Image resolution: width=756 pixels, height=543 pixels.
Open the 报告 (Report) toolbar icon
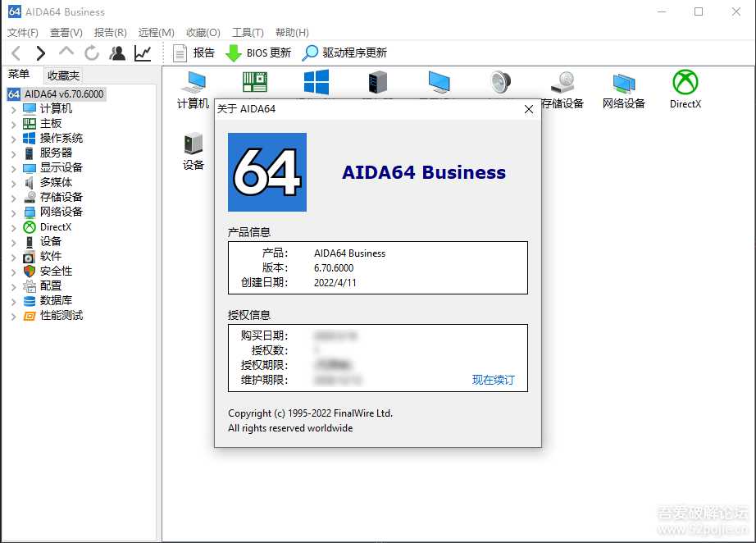(194, 53)
